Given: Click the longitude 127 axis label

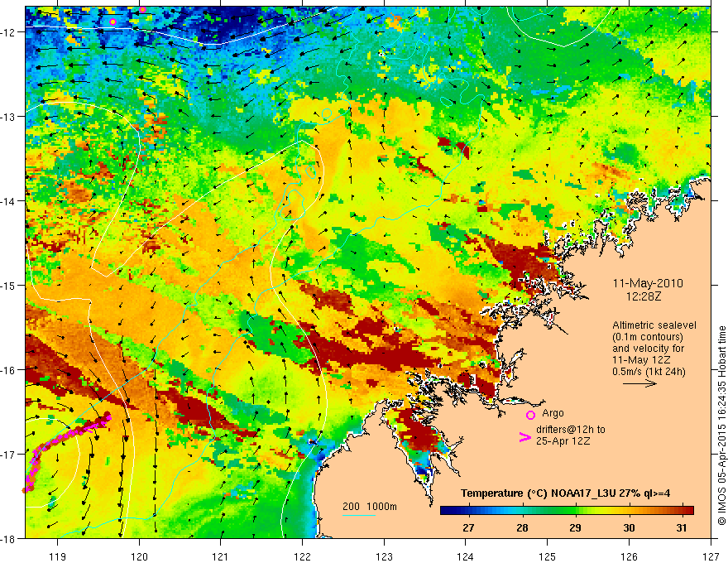Looking at the screenshot, I should click(711, 556).
